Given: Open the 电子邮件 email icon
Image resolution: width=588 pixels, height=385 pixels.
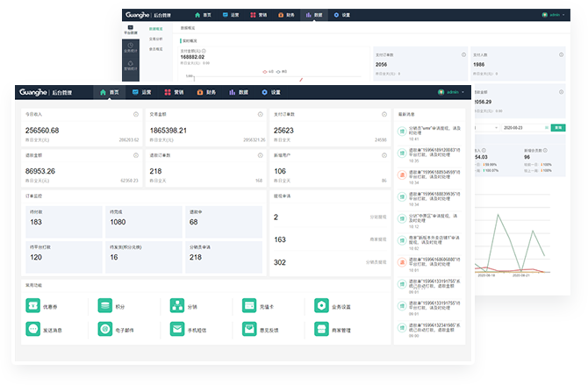Looking at the screenshot, I should 105,330.
